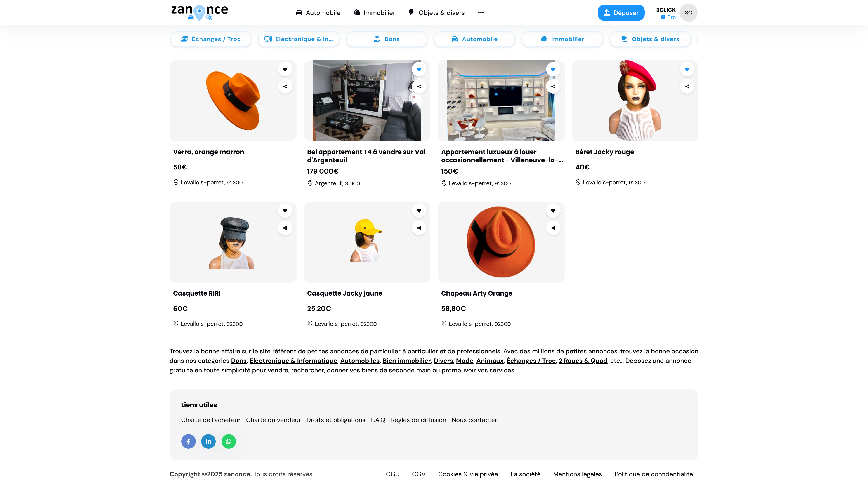This screenshot has height=488, width=868.
Task: Open the WhatsApp social icon
Action: [x=229, y=441]
